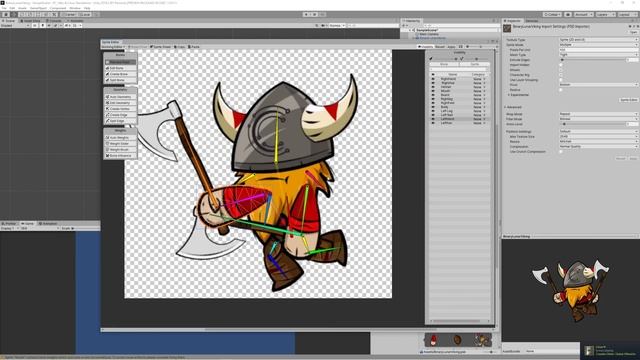This screenshot has height=360, width=640.
Task: Switch to the Animator tab
Action: (75, 20)
